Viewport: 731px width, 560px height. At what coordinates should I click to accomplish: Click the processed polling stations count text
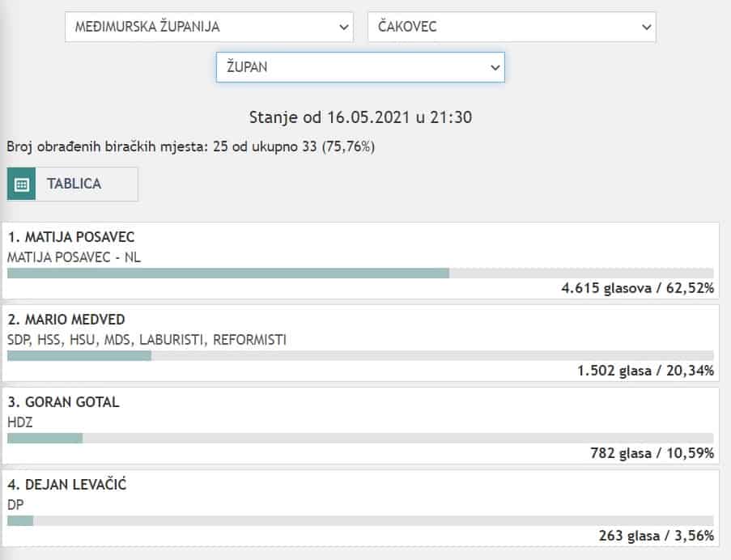coord(190,147)
